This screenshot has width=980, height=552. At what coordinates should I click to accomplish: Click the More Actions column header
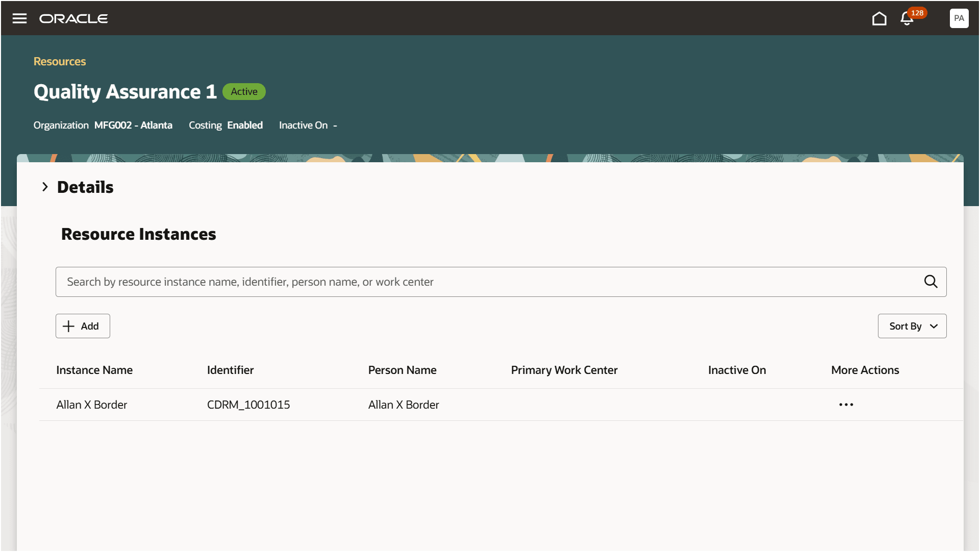(865, 370)
